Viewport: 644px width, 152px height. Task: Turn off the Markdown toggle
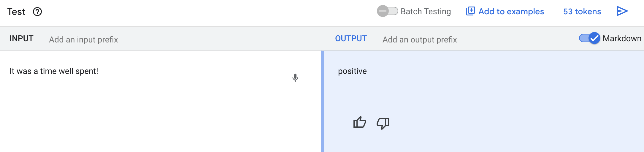click(x=590, y=38)
